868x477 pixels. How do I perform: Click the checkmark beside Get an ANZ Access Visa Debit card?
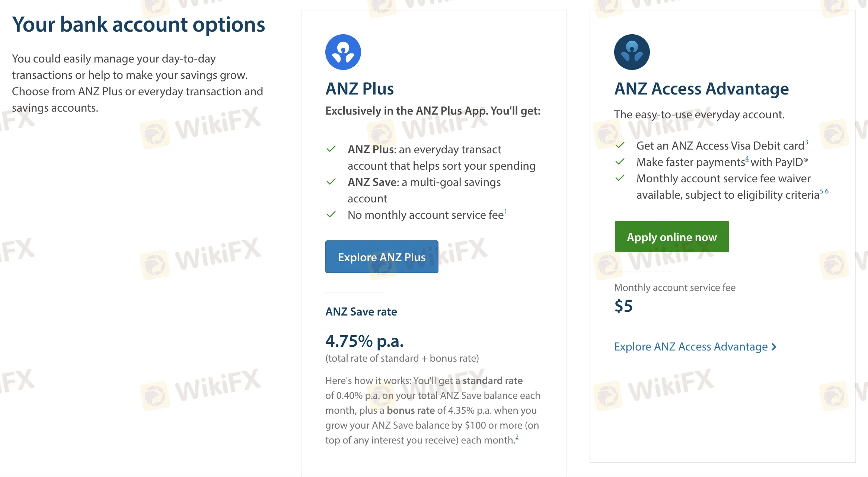point(620,145)
